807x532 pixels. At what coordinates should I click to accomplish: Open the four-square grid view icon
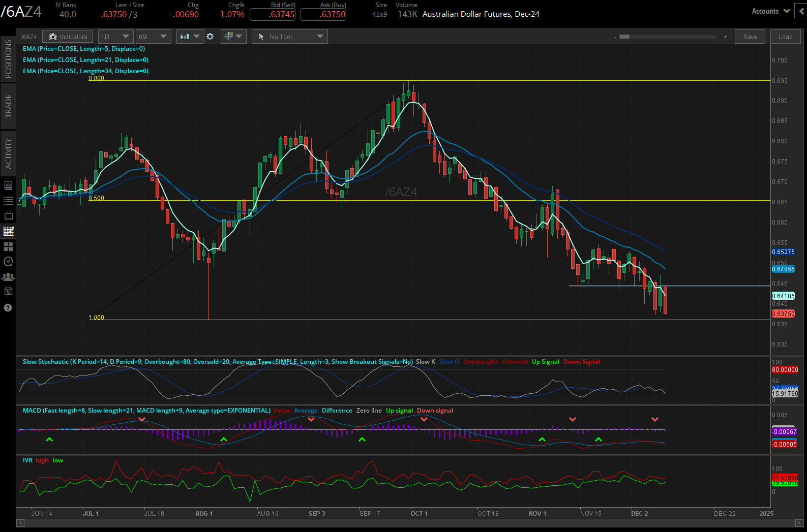point(8,247)
